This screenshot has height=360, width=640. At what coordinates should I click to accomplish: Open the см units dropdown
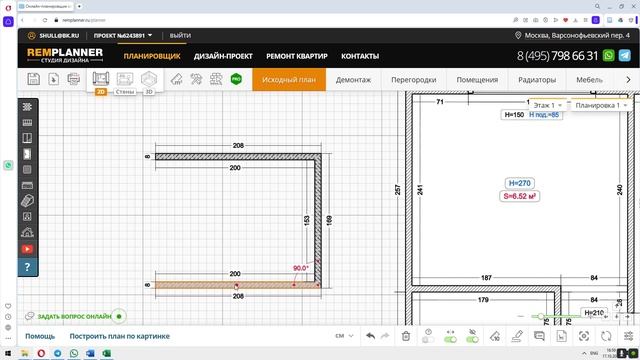click(344, 336)
